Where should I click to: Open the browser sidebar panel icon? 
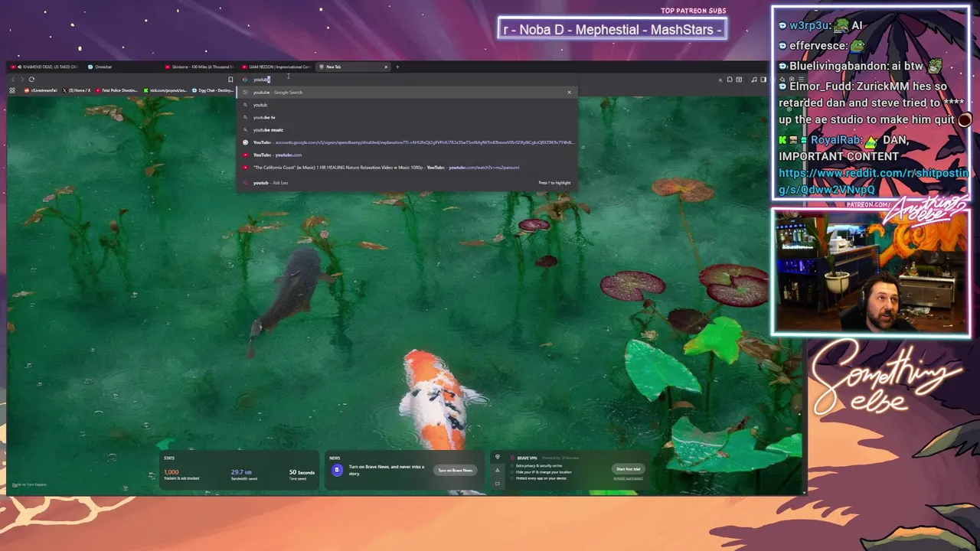click(763, 80)
